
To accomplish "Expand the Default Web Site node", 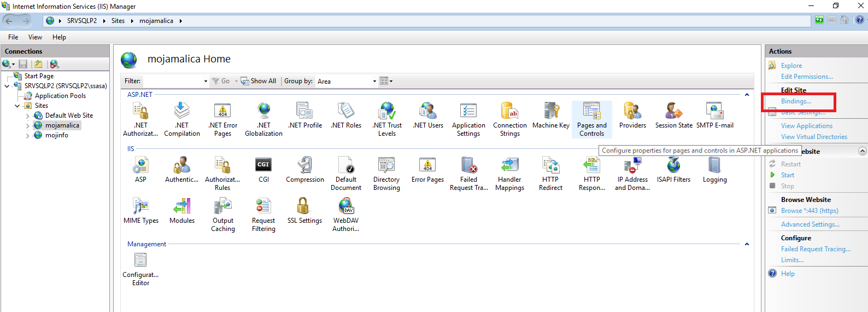I will (28, 115).
